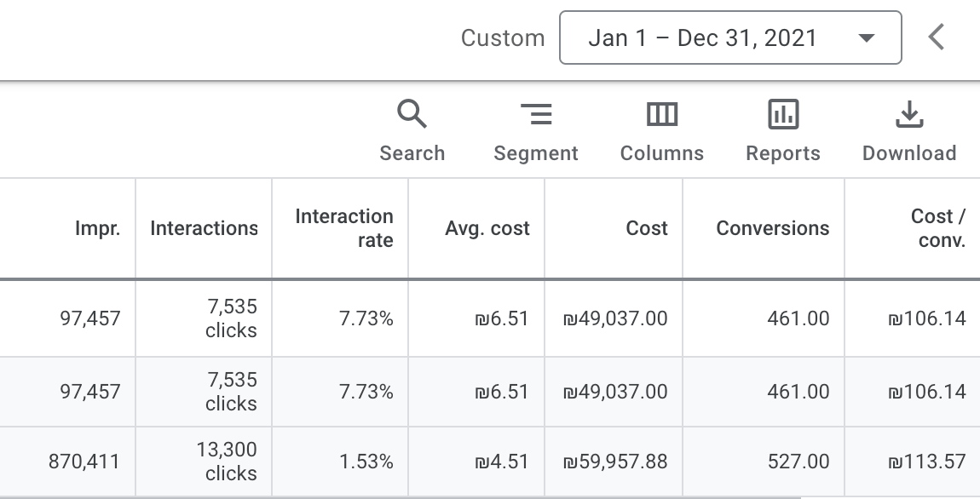This screenshot has width=980, height=499.
Task: Click the 527.00 conversions cell
Action: tap(798, 462)
